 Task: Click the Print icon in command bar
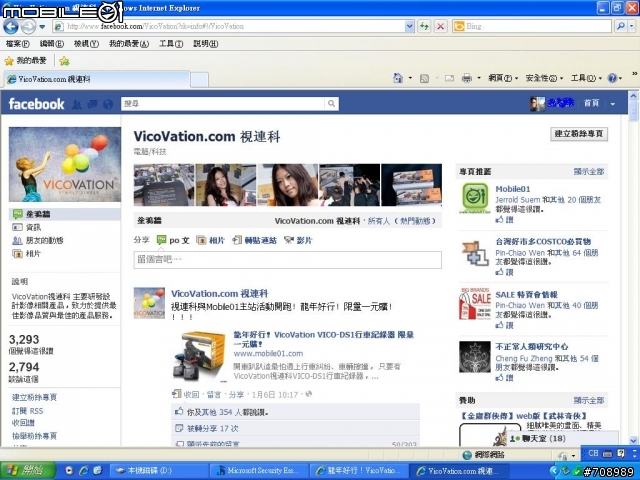[467, 78]
